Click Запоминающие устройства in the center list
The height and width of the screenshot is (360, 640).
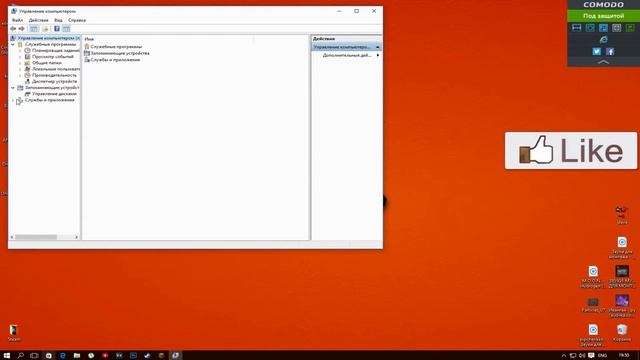click(x=120, y=53)
